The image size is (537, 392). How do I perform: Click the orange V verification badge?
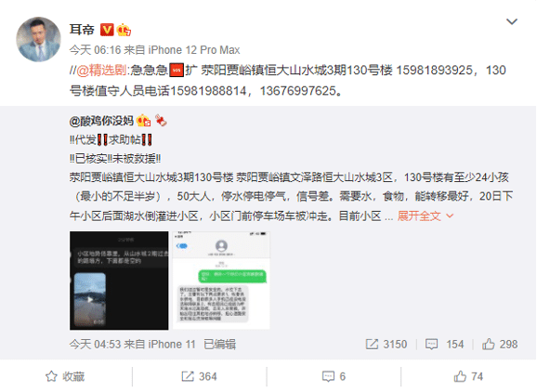pos(107,30)
